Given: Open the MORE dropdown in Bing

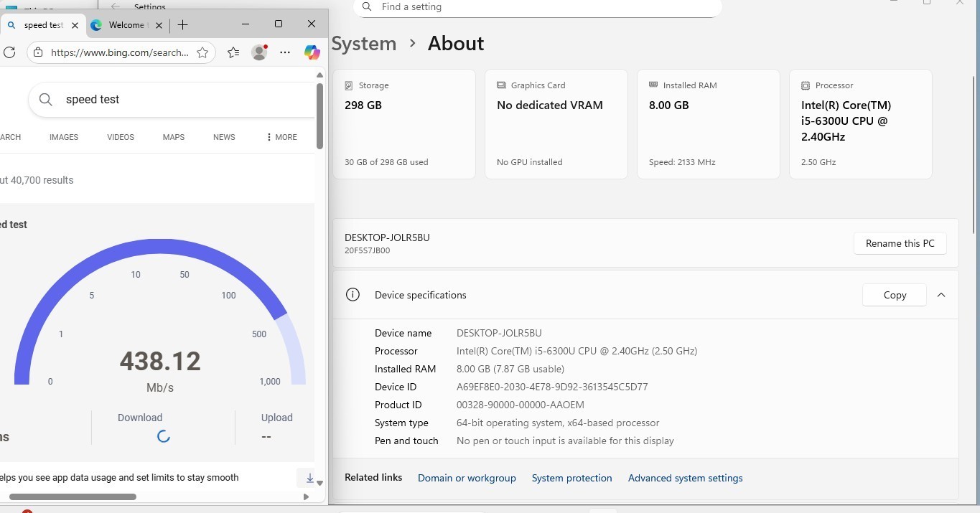Looking at the screenshot, I should click(x=281, y=137).
